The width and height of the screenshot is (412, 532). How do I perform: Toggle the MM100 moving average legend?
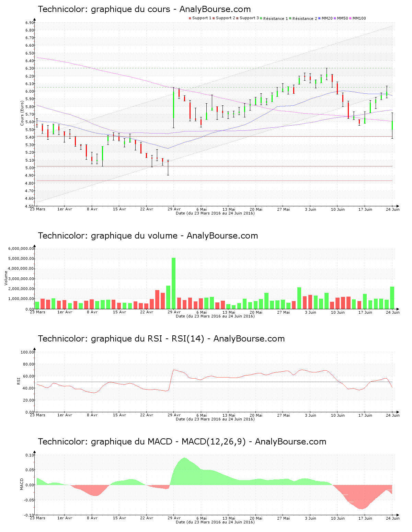click(x=359, y=18)
